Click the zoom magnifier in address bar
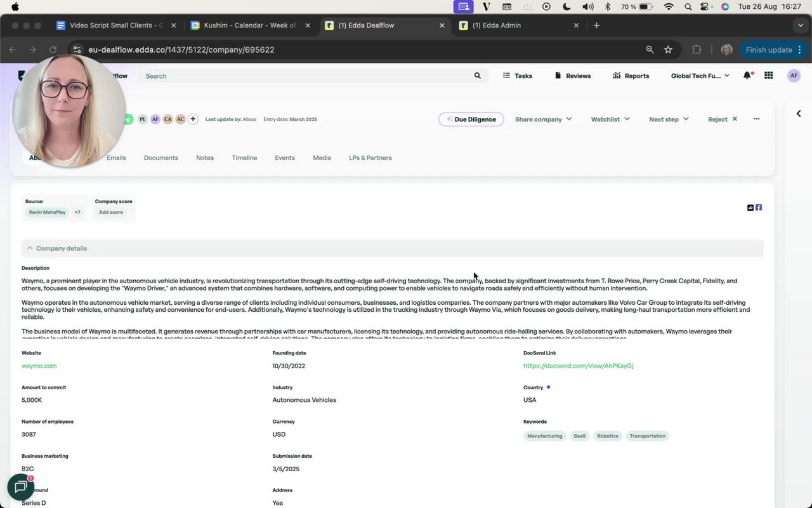 point(650,50)
